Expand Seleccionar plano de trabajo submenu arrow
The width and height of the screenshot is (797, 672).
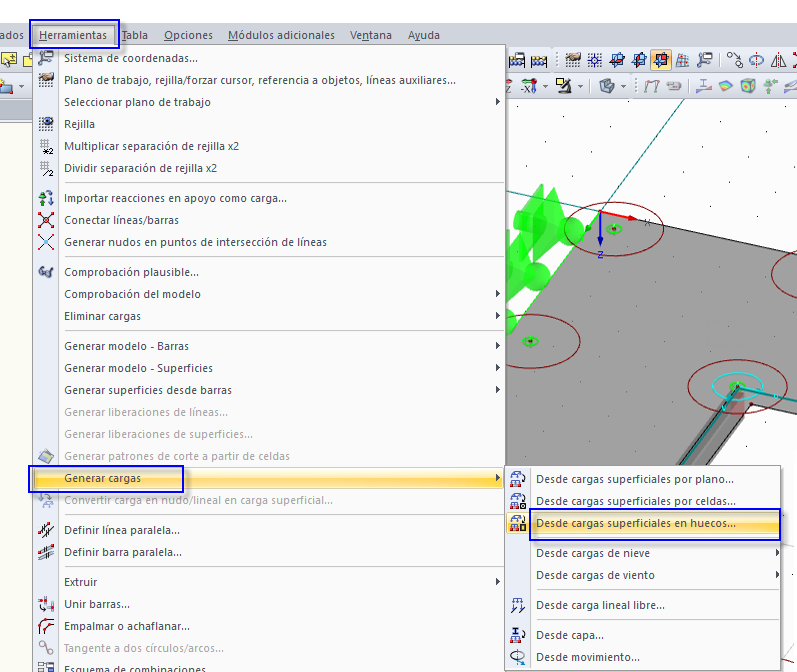click(x=498, y=102)
